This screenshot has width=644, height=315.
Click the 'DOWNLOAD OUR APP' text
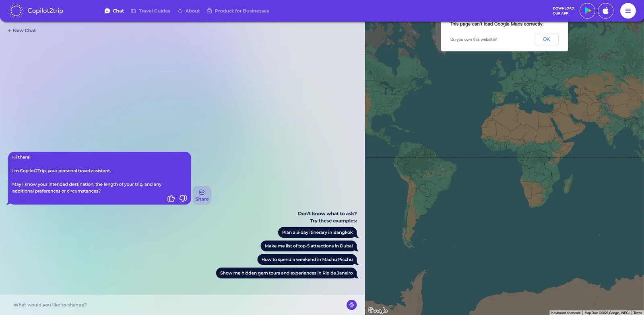[x=563, y=11]
